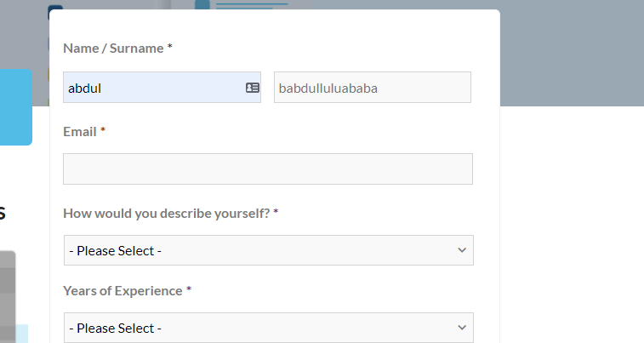Click the cut-off heading text at the left edge
The image size is (644, 343).
3,213
